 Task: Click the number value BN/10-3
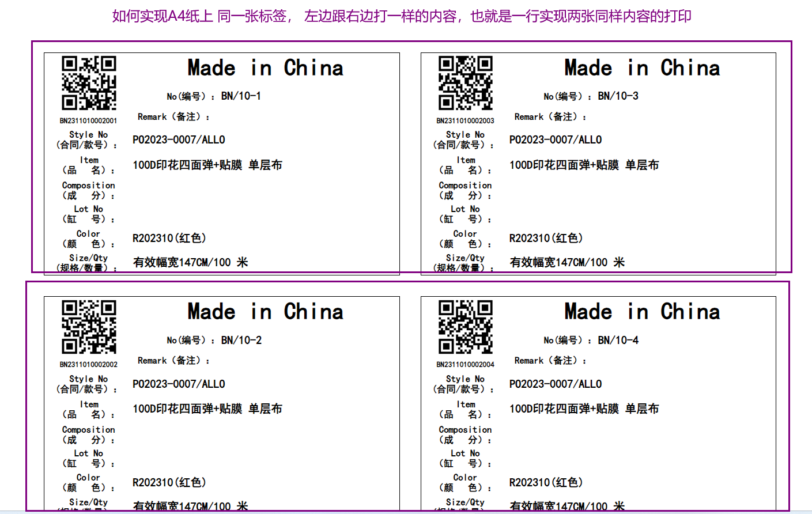618,96
